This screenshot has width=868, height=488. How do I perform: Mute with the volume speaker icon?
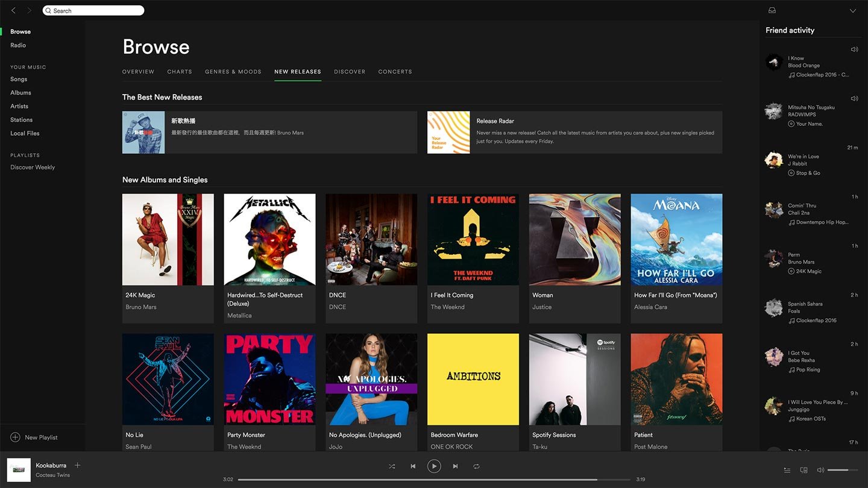tap(820, 470)
